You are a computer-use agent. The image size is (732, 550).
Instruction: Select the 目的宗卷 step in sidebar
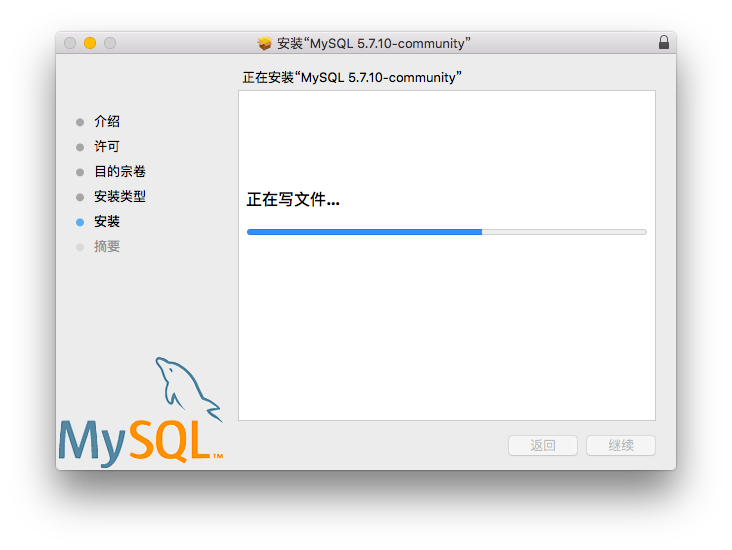(120, 171)
